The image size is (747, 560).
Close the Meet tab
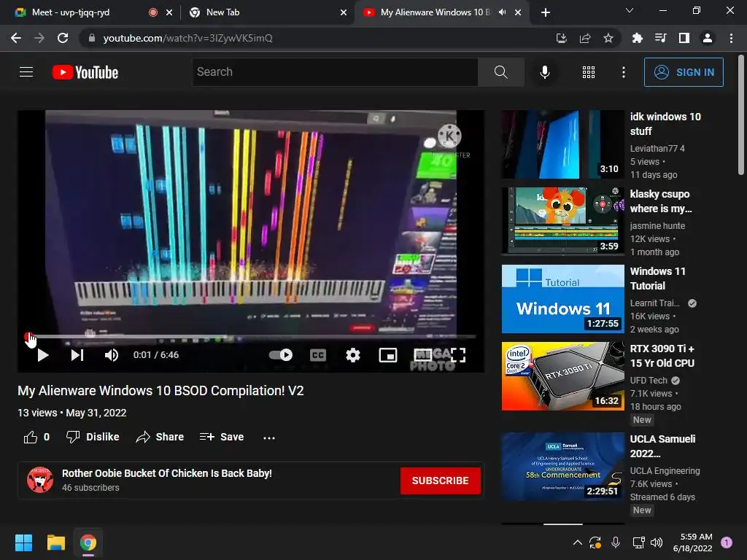(169, 12)
